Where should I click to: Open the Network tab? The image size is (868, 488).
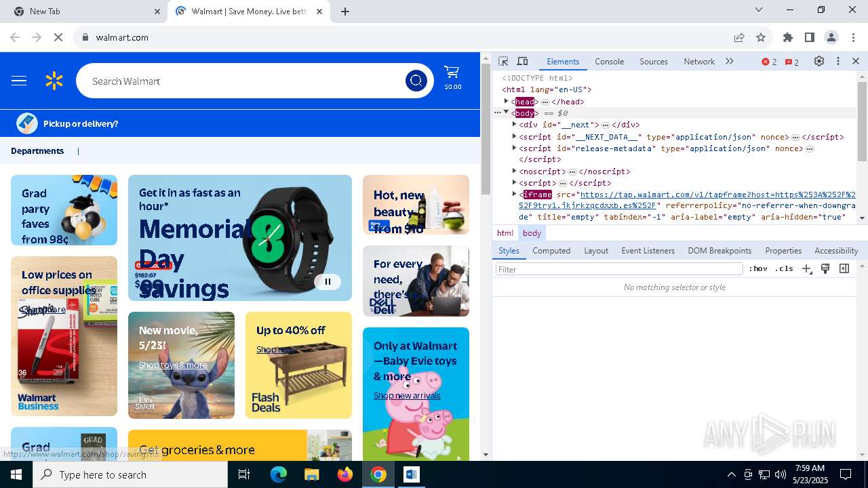699,61
